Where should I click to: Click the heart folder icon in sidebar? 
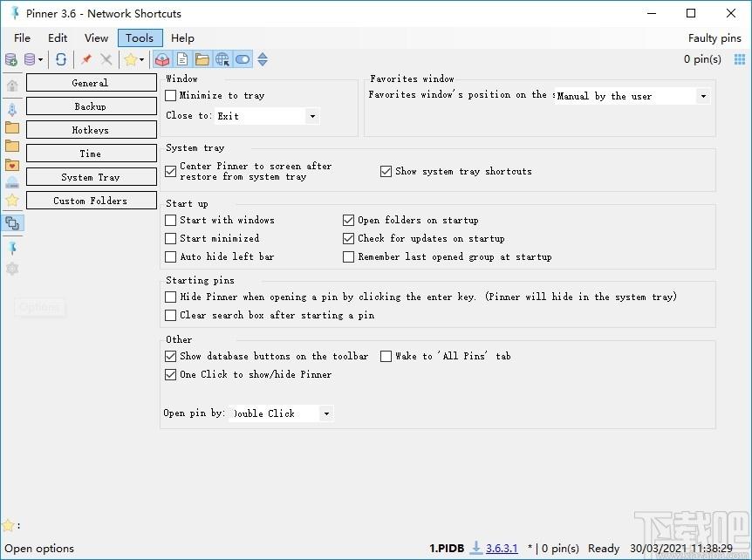click(x=12, y=164)
